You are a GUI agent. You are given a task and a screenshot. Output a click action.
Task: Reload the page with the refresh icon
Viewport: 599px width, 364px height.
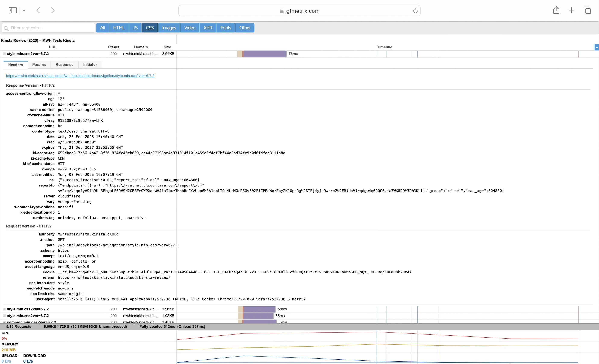415,11
